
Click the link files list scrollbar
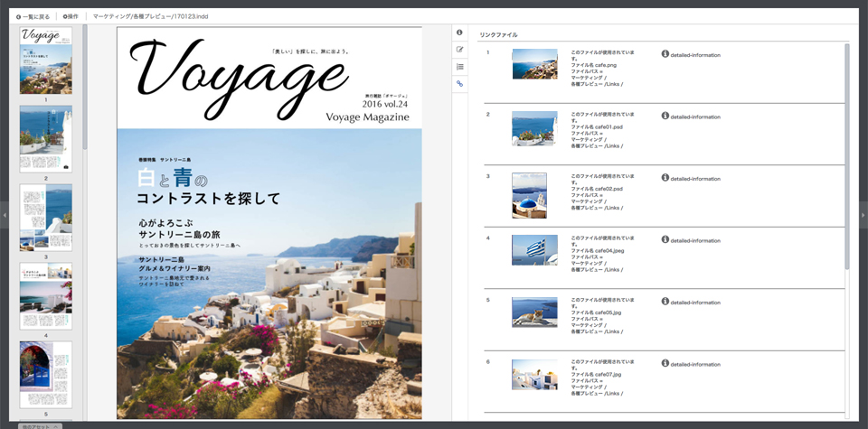point(847,156)
